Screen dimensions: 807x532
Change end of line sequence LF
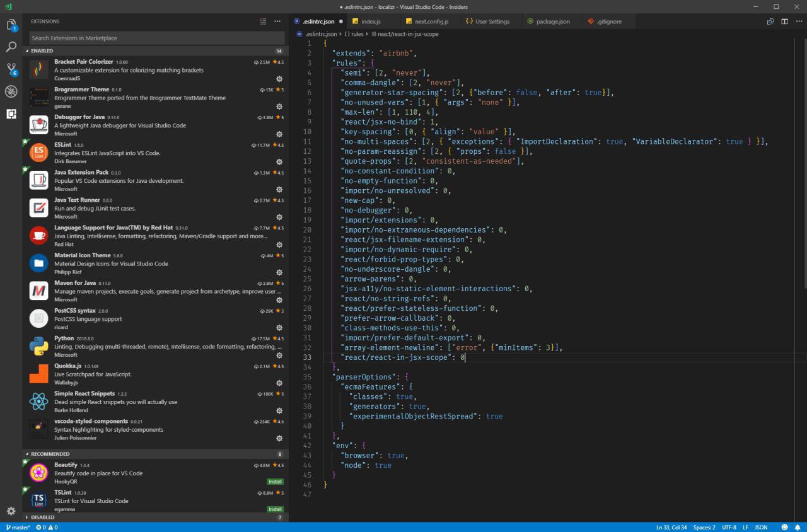pos(745,527)
